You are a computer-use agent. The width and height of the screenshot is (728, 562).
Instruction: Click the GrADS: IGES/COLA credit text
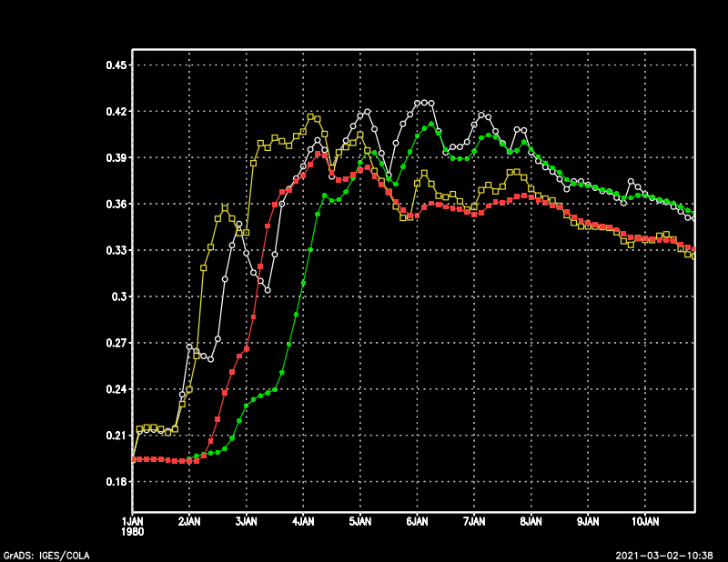point(40,555)
